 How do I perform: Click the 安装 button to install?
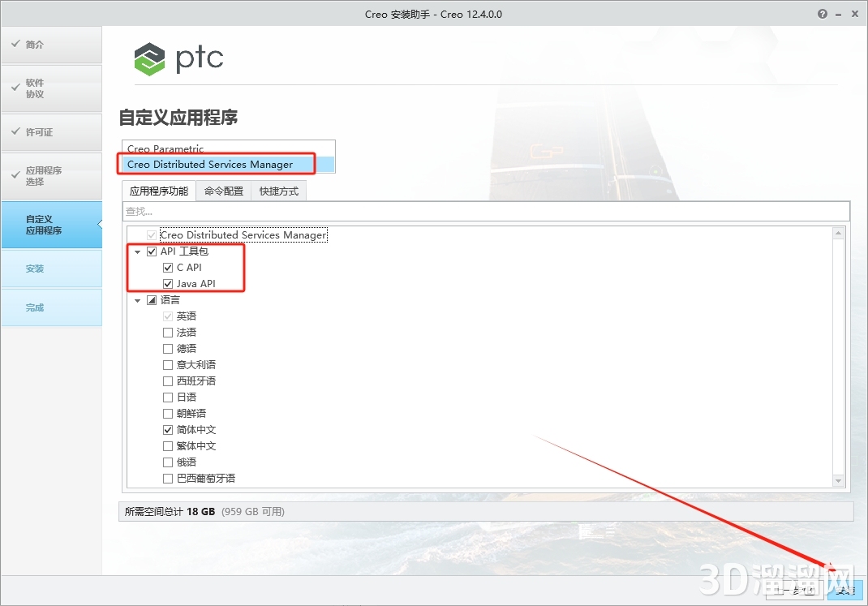(844, 591)
